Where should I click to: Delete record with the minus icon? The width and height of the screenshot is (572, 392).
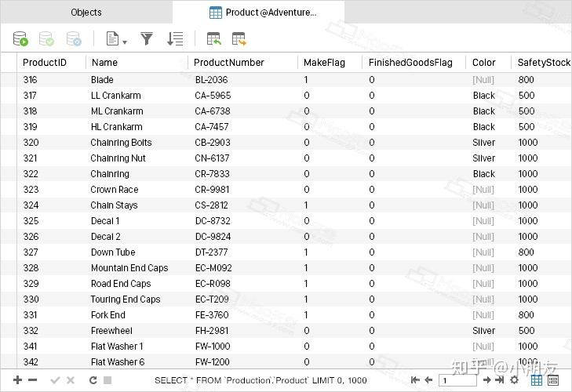[x=32, y=380]
